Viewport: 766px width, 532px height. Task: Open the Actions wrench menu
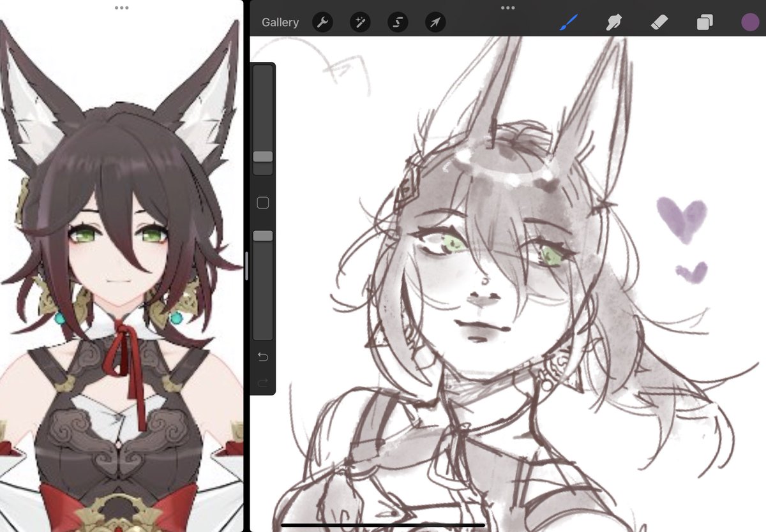click(x=322, y=23)
